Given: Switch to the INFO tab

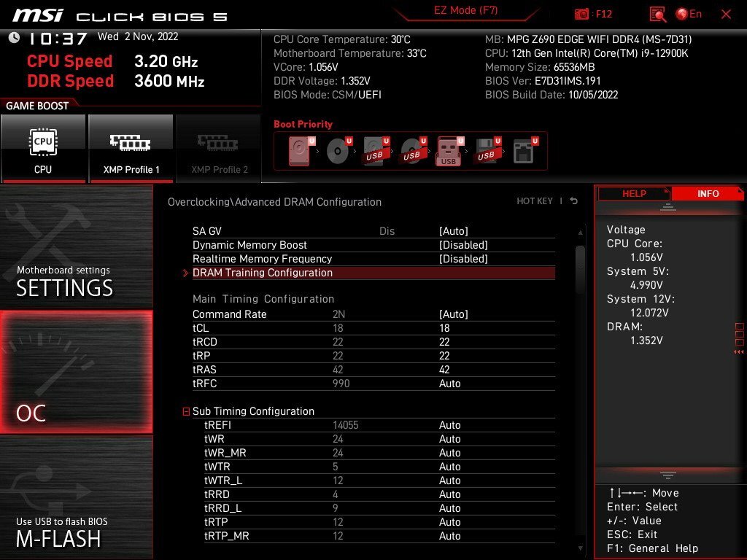Looking at the screenshot, I should tap(708, 194).
